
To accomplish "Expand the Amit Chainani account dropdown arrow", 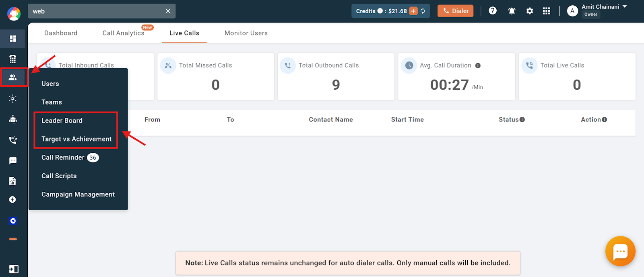I will click(x=625, y=6).
